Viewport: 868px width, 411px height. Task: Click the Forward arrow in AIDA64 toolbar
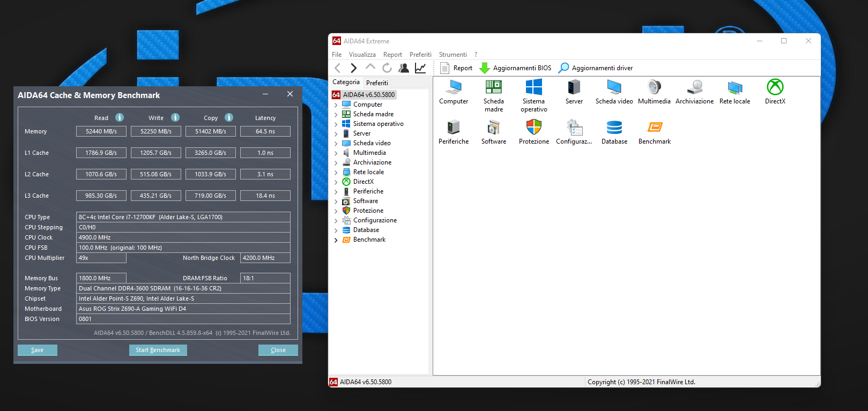[353, 68]
